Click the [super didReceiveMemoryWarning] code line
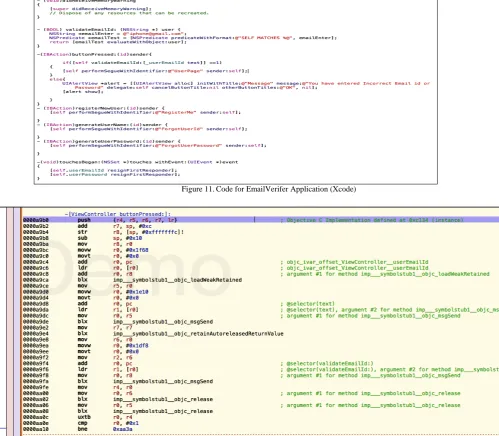 point(101,9)
